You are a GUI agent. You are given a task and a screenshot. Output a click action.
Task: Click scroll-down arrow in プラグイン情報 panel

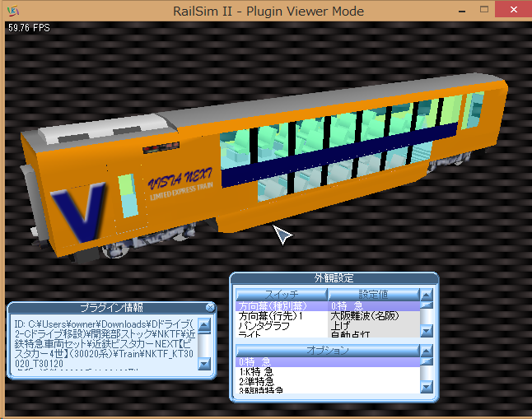(204, 364)
